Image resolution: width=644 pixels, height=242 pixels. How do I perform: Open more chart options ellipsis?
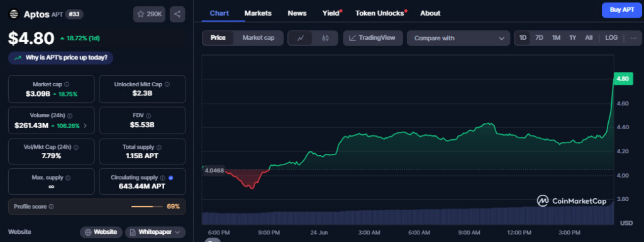click(634, 38)
